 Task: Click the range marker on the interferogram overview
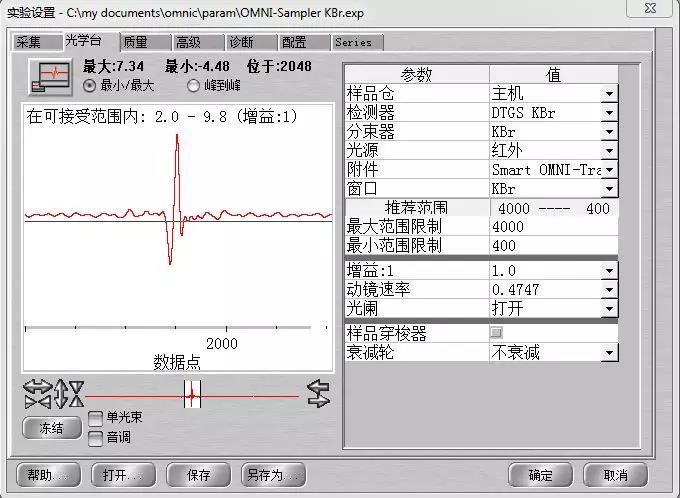(192, 396)
